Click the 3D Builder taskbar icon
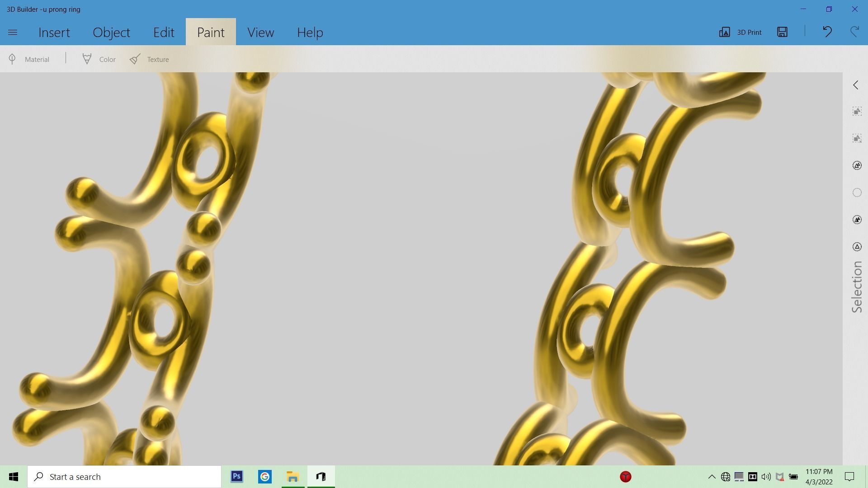This screenshot has width=868, height=488. (321, 477)
